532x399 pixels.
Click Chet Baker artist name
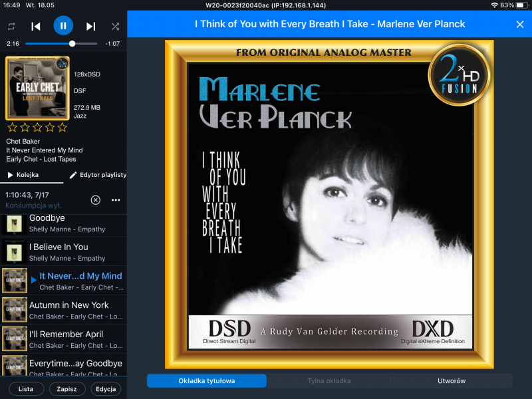pyautogui.click(x=23, y=141)
